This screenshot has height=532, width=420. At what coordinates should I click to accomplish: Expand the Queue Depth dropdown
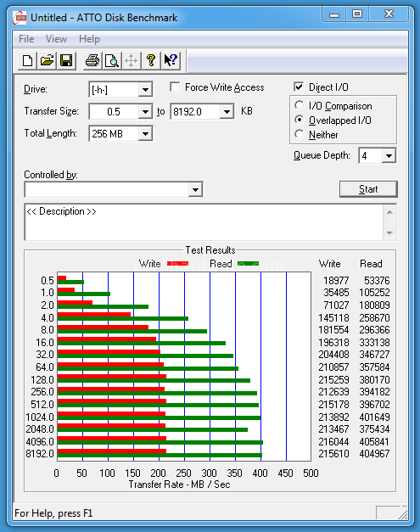[389, 156]
